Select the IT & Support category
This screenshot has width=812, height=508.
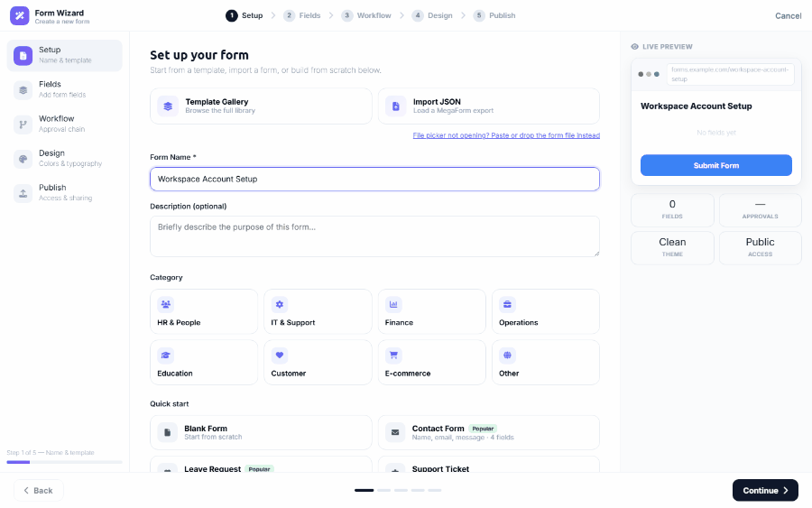pyautogui.click(x=318, y=311)
